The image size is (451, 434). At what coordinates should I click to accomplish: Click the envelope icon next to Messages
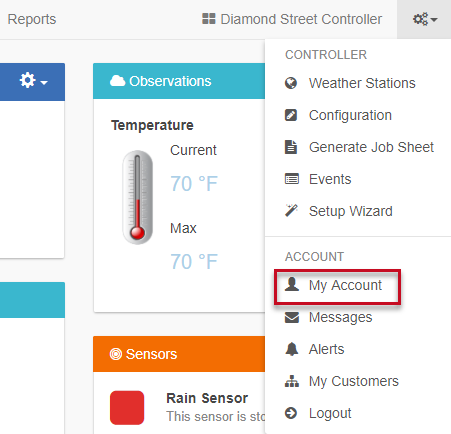click(x=292, y=317)
